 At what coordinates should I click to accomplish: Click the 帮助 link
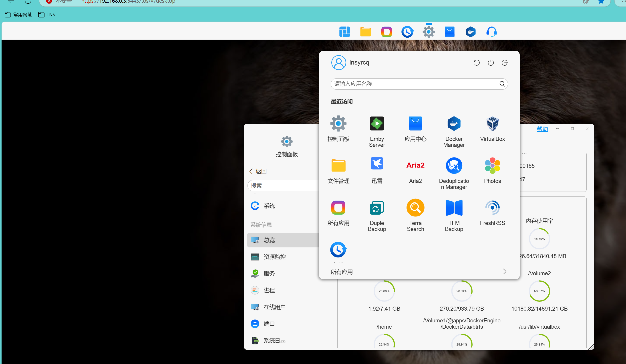(542, 129)
